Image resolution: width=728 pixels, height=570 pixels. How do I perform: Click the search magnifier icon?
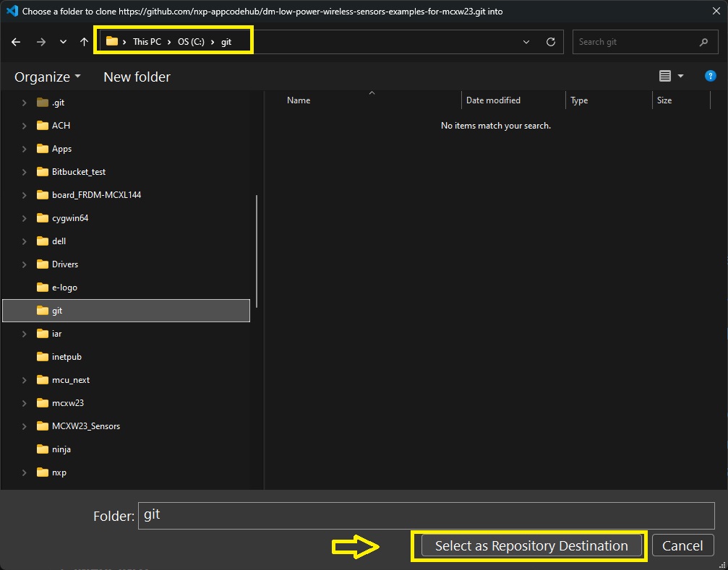pyautogui.click(x=703, y=42)
